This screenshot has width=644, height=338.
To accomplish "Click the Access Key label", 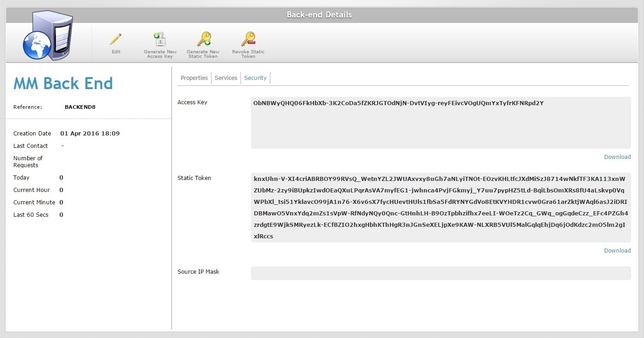I will (192, 102).
